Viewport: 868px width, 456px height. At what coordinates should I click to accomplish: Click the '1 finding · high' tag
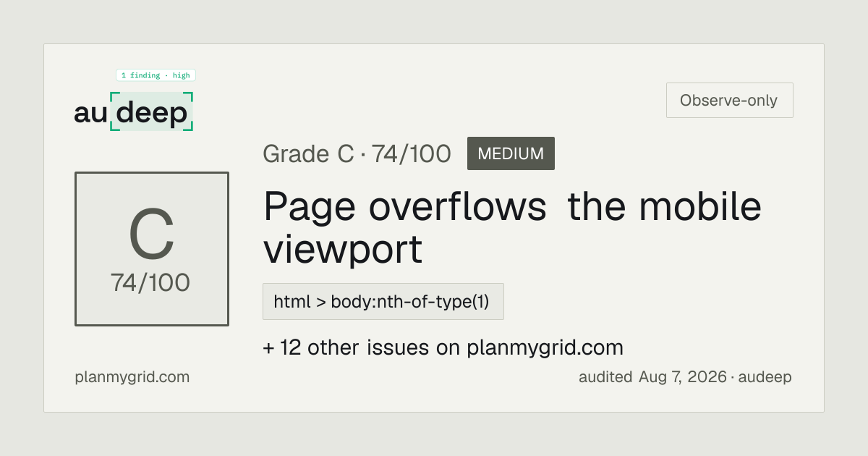[156, 75]
